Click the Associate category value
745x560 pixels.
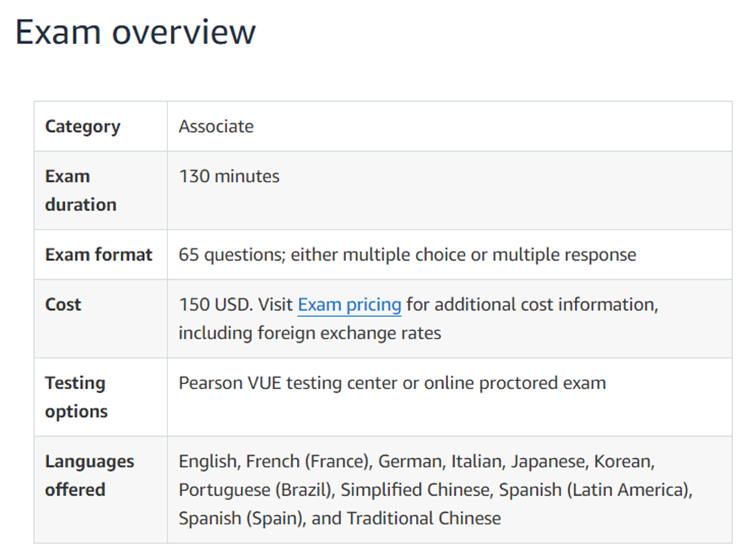coord(216,127)
